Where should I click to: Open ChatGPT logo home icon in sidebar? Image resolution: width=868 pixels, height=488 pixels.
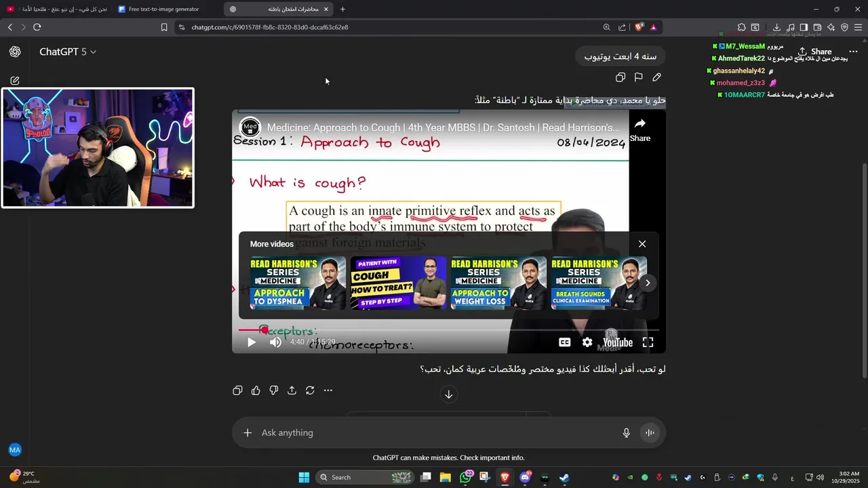[15, 52]
